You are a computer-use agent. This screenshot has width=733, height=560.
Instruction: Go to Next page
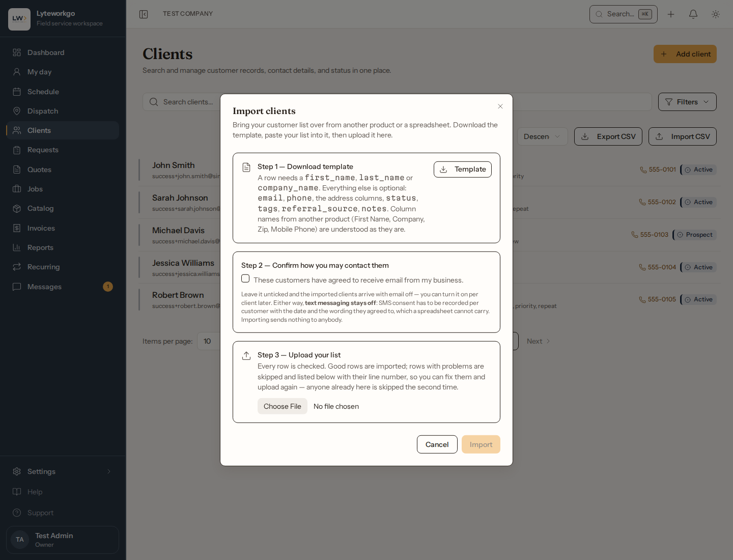[538, 341]
